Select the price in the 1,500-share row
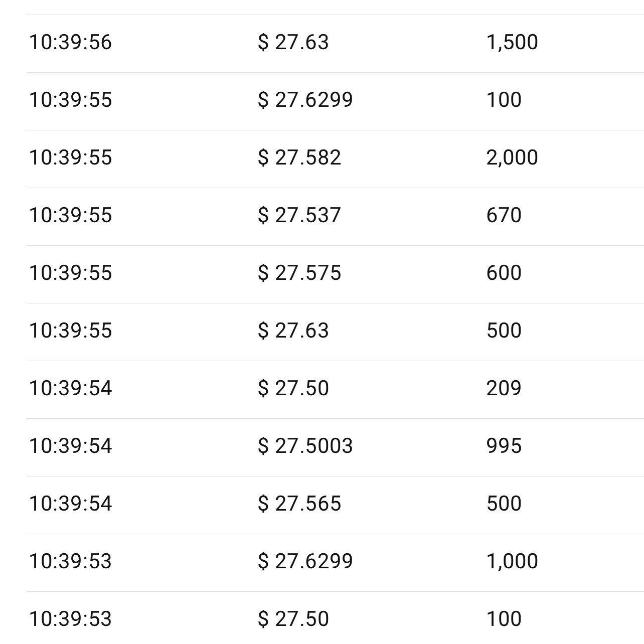This screenshot has width=644, height=644. coord(293,42)
